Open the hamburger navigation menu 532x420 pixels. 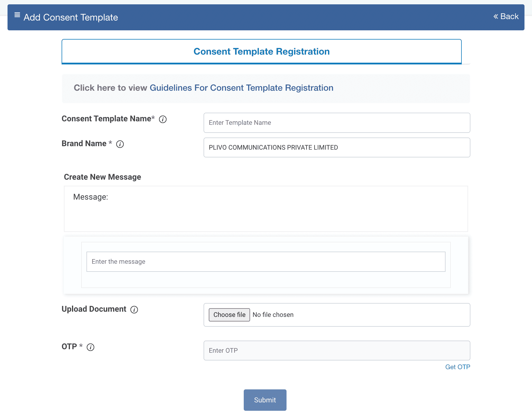17,15
